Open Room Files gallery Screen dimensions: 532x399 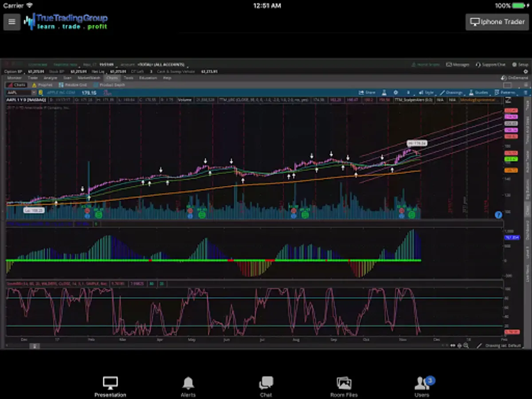click(344, 383)
